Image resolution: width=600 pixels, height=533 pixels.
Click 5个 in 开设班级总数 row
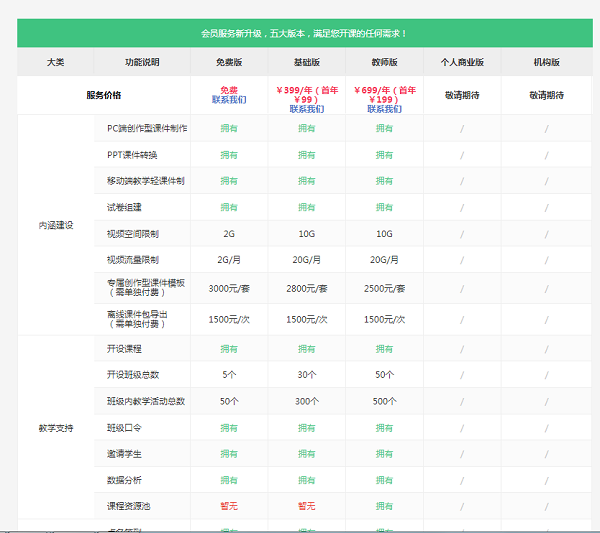click(229, 375)
